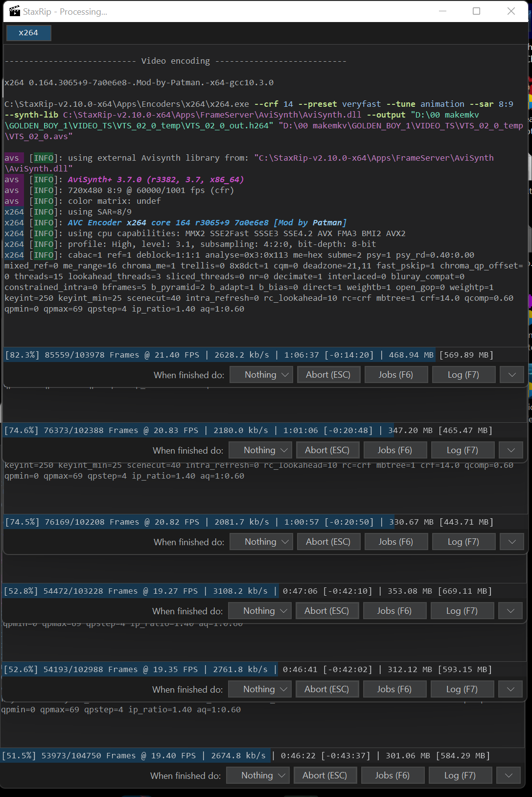Open Jobs (F6) in the 51.5% window

pos(392,775)
